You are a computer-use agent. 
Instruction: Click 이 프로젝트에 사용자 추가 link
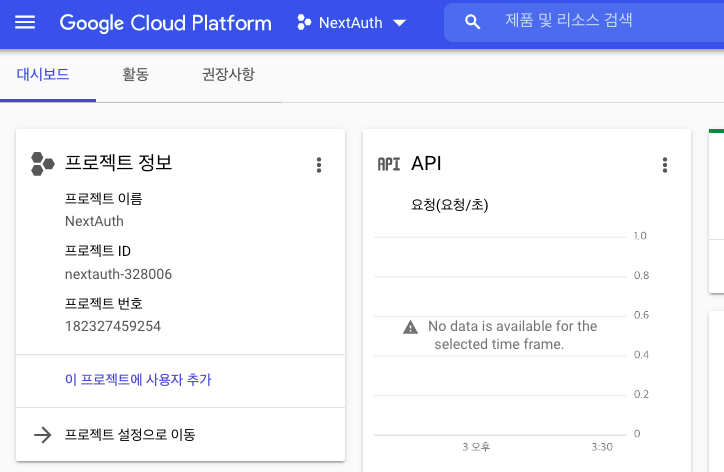click(x=138, y=380)
